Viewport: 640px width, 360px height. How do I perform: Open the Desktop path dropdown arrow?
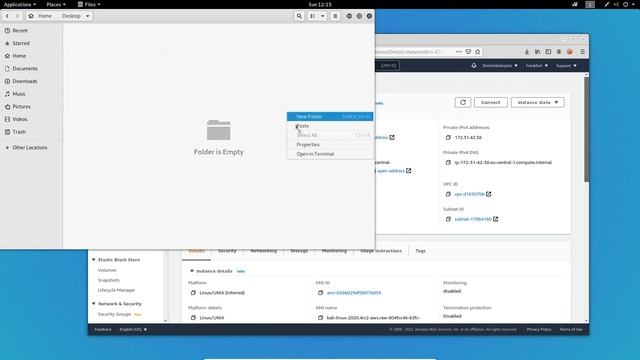(x=87, y=16)
